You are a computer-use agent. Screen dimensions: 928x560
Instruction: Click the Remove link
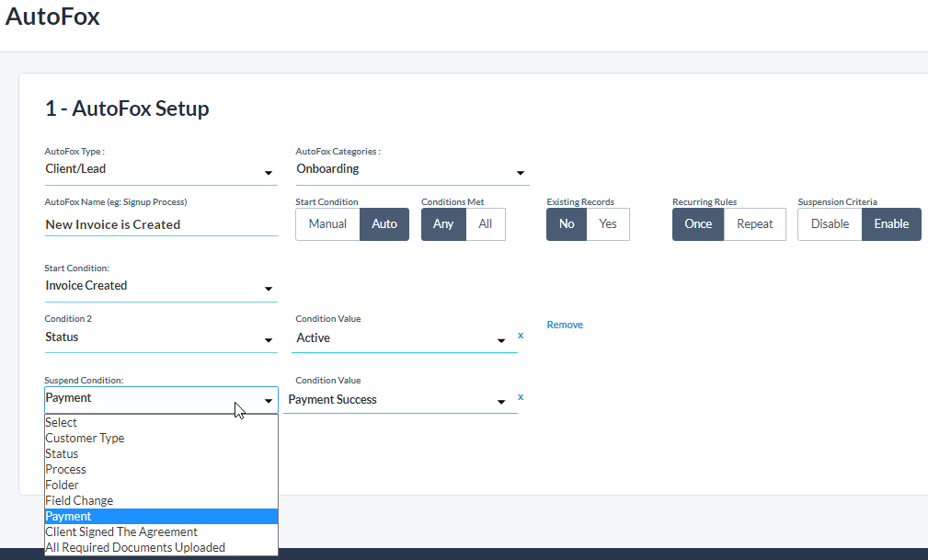(565, 326)
